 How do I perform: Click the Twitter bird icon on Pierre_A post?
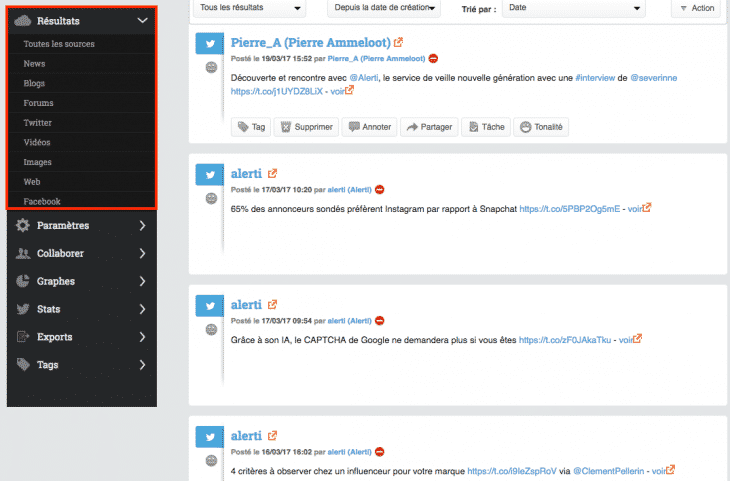[209, 44]
